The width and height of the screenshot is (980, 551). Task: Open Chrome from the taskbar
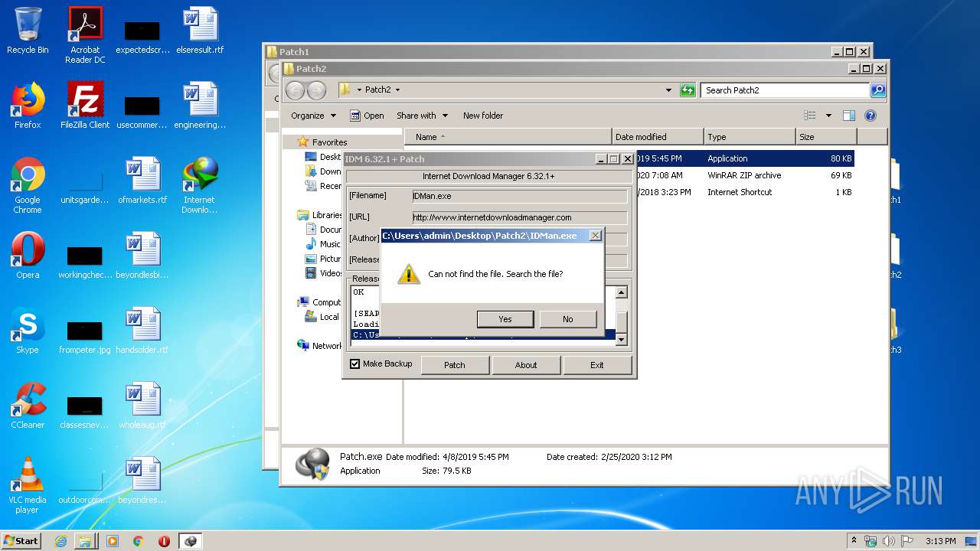(x=139, y=541)
